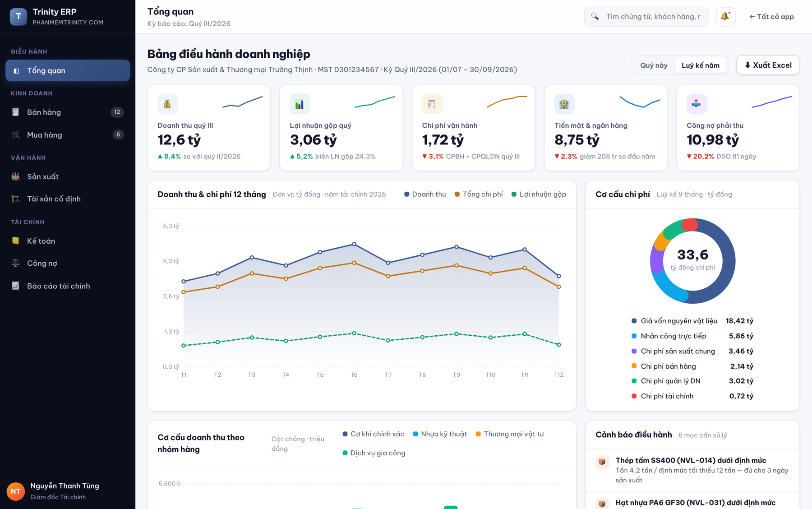The width and height of the screenshot is (812, 509).
Task: Click the T6 Doanh thu data point
Action: 354,244
